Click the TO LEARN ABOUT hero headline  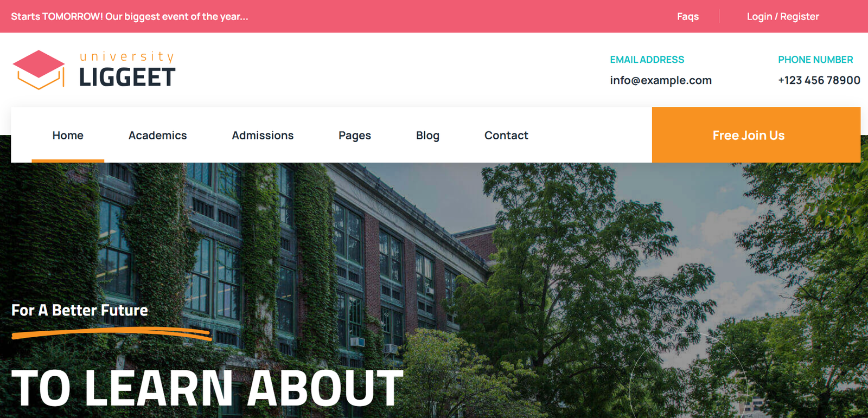[x=207, y=388]
